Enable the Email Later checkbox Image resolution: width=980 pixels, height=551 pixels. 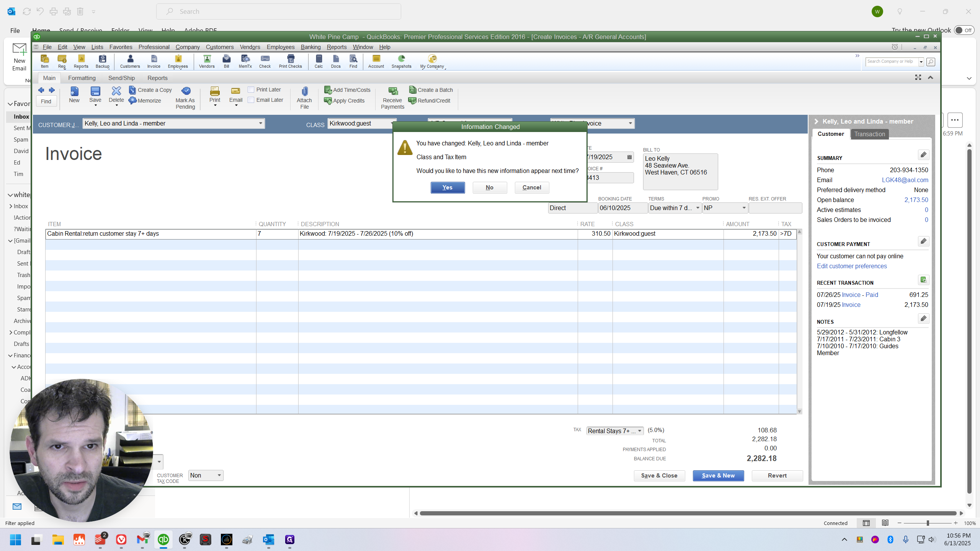coord(251,100)
